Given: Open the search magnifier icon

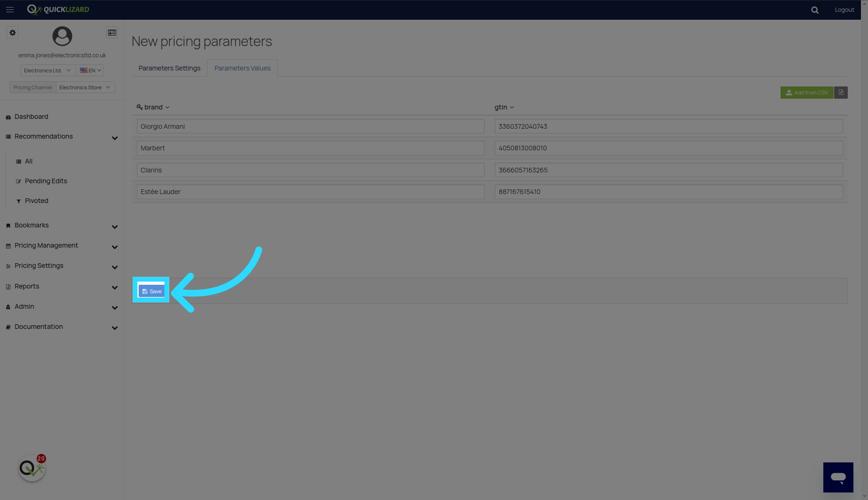Looking at the screenshot, I should coord(815,10).
